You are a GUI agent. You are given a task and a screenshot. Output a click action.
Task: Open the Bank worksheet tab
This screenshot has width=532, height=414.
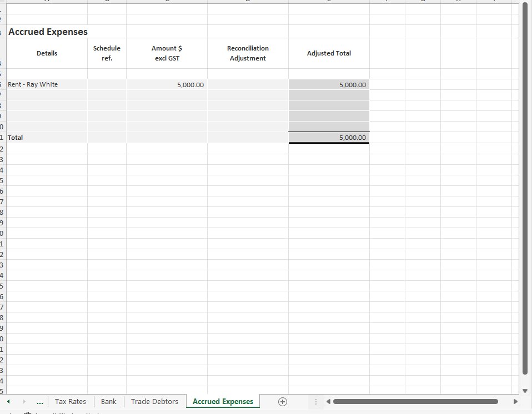pos(108,401)
